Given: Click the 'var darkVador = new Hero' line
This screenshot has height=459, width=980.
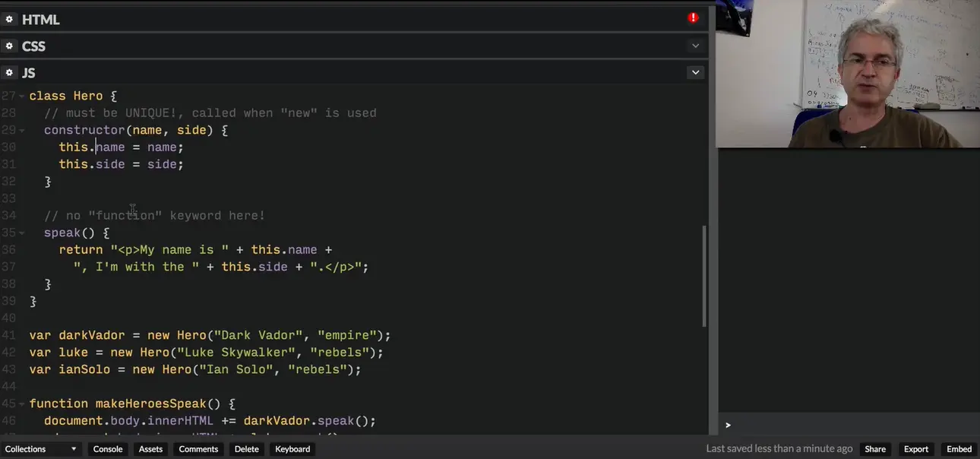Looking at the screenshot, I should (210, 335).
